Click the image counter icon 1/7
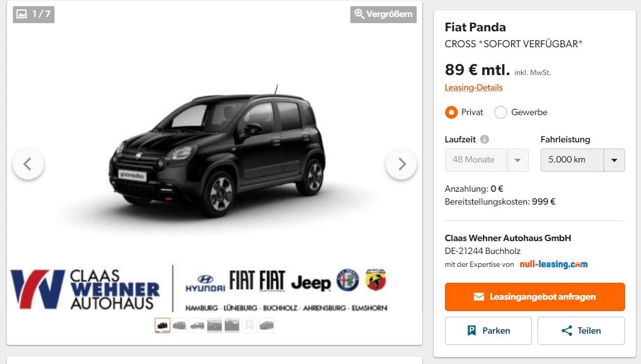Viewport: 641px width, 364px height. [22, 14]
